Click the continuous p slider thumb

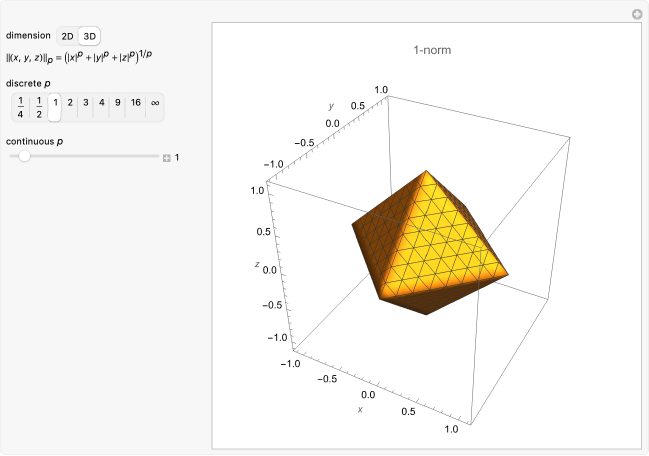pos(24,157)
